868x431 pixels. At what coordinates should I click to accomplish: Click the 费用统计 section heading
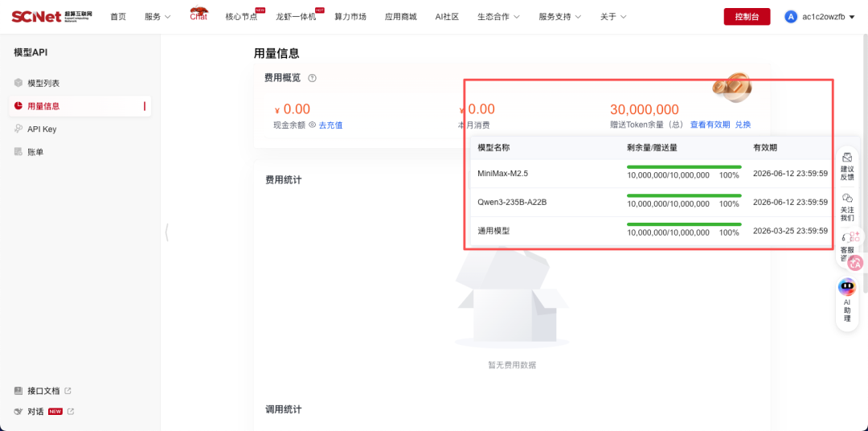click(x=284, y=179)
